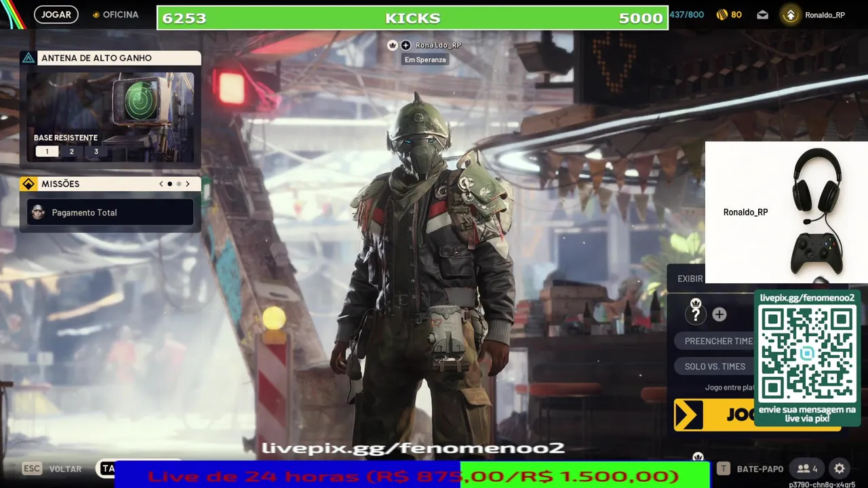Click livepix.gg/fenomenoo2 caption above QR
Viewport: 868px width, 488px height.
[807, 298]
